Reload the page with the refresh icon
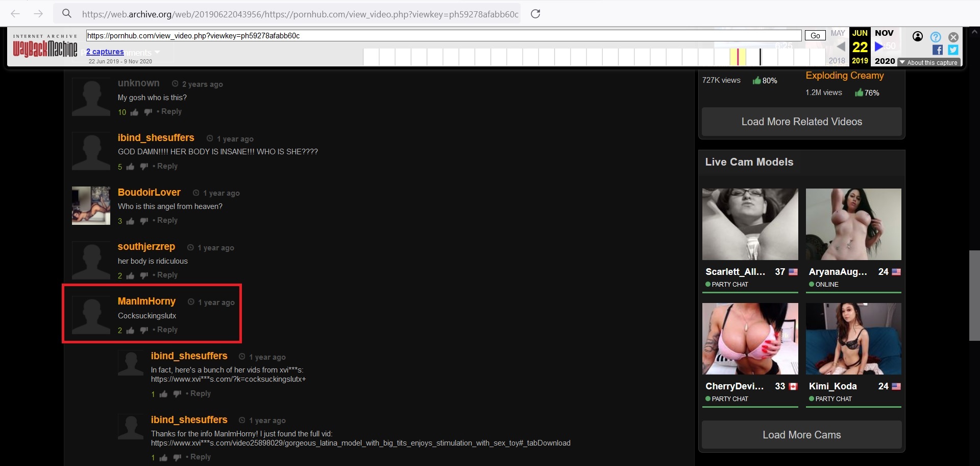The height and width of the screenshot is (466, 980). coord(535,14)
